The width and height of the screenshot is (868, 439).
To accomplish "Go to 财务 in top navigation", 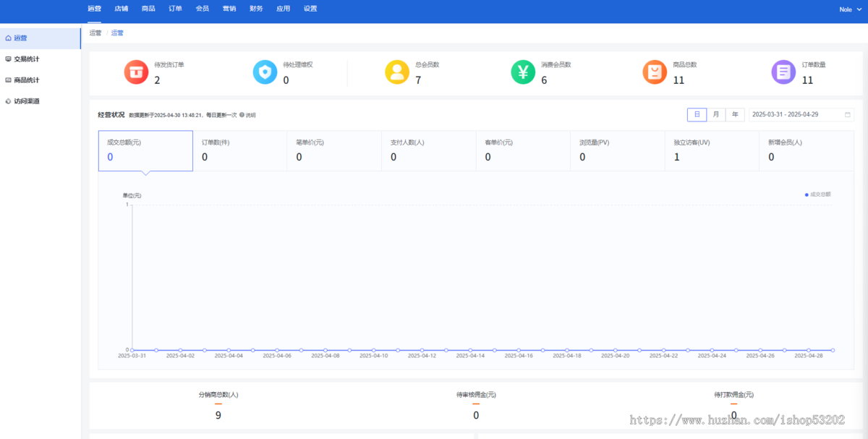I will coord(256,9).
